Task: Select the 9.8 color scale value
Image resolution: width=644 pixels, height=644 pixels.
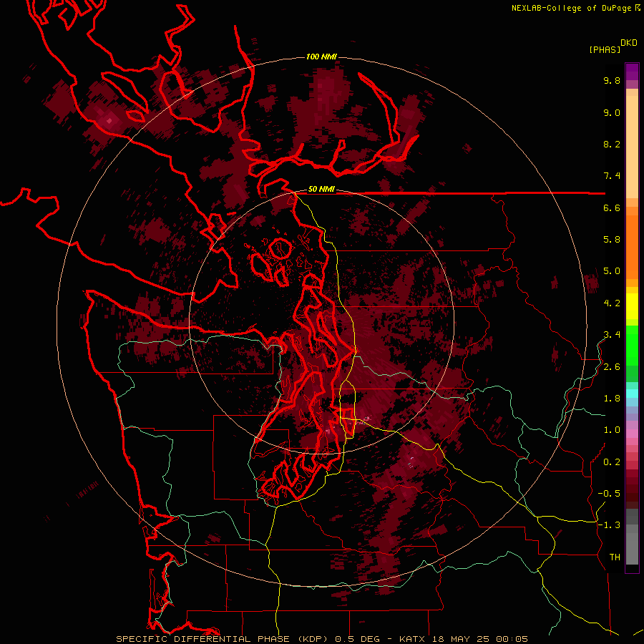Action: pyautogui.click(x=612, y=80)
